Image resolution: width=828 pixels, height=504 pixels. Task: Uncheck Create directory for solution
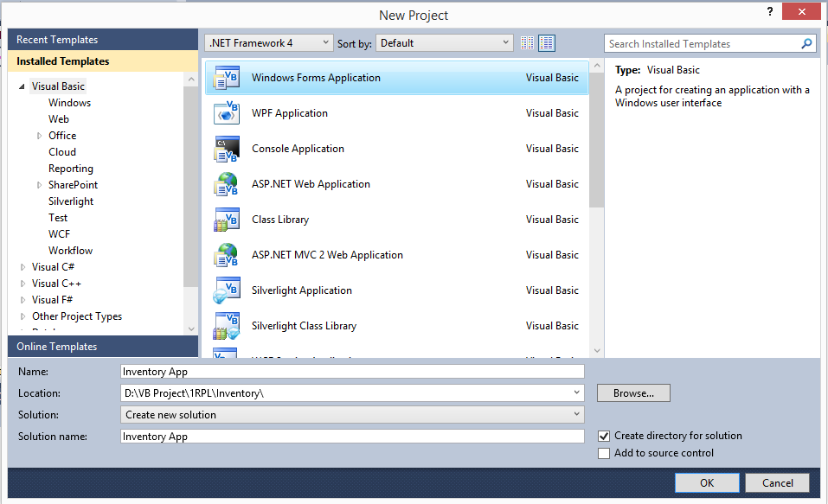click(x=603, y=437)
